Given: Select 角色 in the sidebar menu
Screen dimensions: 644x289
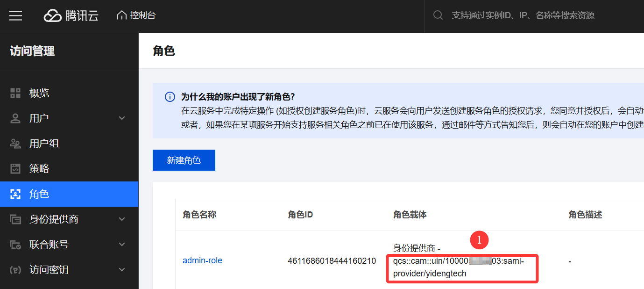Looking at the screenshot, I should click(40, 194).
